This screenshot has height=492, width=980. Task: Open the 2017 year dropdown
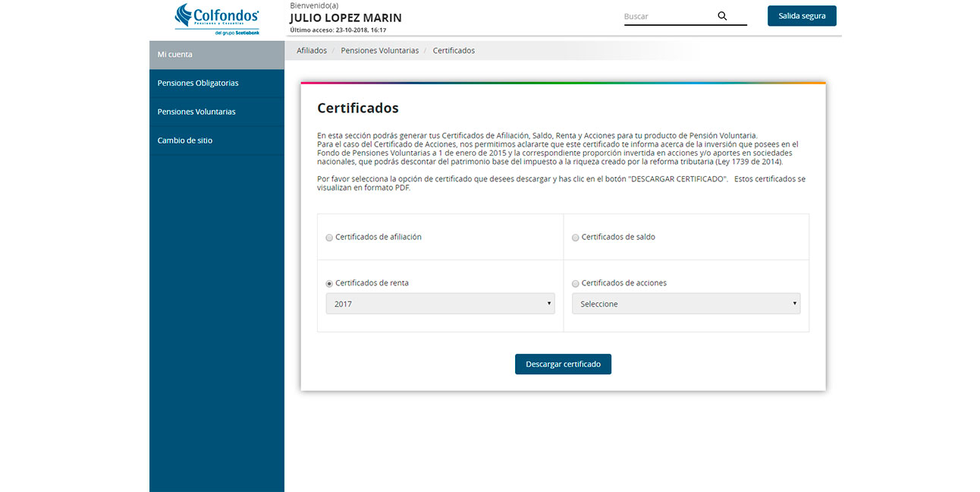[440, 303]
